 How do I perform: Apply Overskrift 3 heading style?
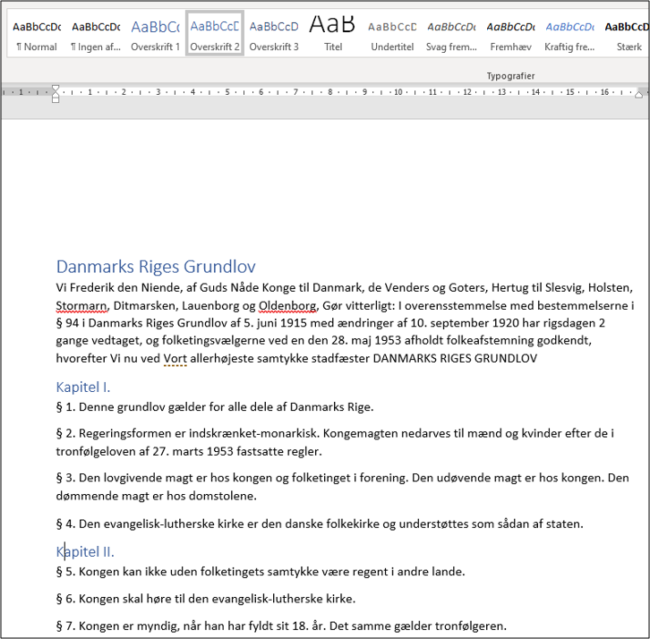coord(274,33)
